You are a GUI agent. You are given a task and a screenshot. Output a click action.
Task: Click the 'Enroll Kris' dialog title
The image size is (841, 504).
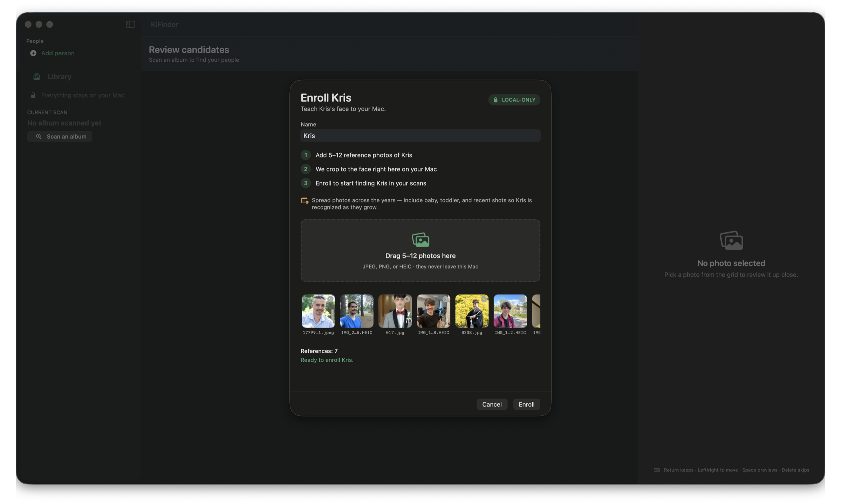(326, 98)
